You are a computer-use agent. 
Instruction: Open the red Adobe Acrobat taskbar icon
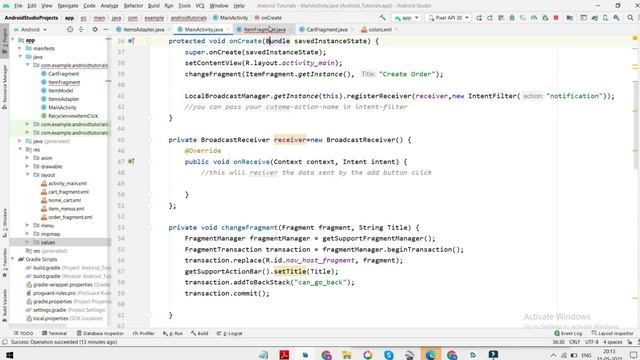pos(284,355)
